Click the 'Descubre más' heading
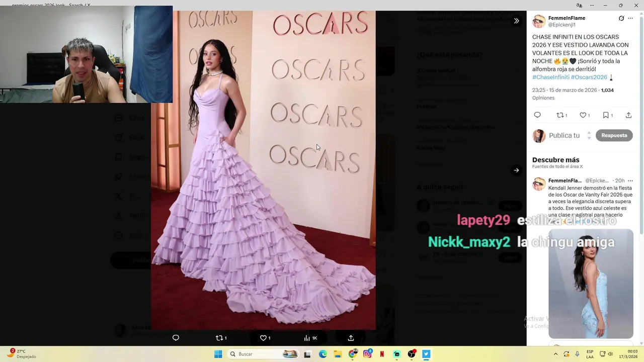Viewport: 644px width, 362px height. pyautogui.click(x=556, y=160)
